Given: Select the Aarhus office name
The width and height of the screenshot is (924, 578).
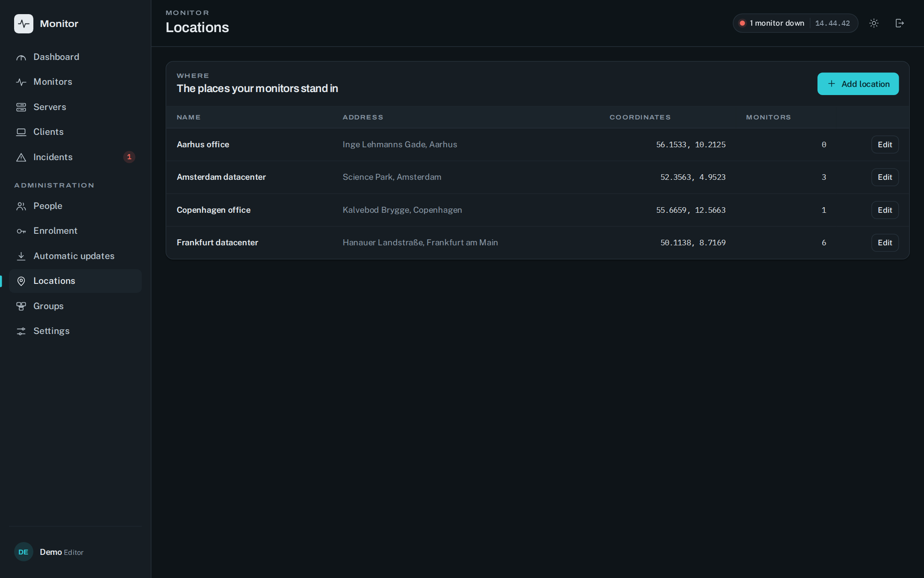Looking at the screenshot, I should [203, 145].
